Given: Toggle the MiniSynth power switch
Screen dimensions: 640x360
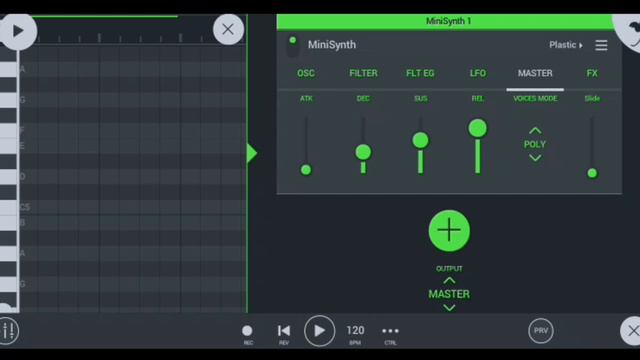Looking at the screenshot, I should (x=293, y=45).
